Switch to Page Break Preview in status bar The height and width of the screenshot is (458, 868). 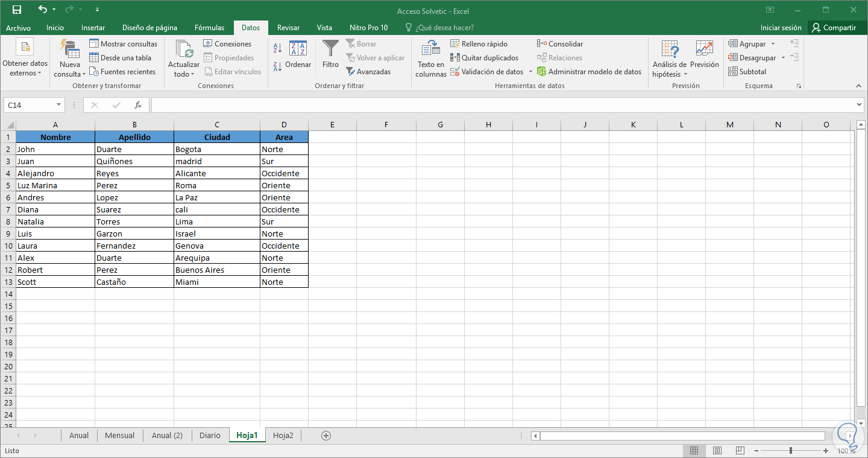click(x=739, y=451)
